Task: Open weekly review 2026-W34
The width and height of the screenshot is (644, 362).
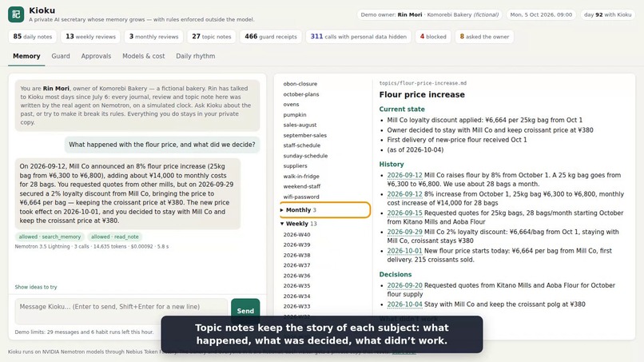Action: point(296,296)
